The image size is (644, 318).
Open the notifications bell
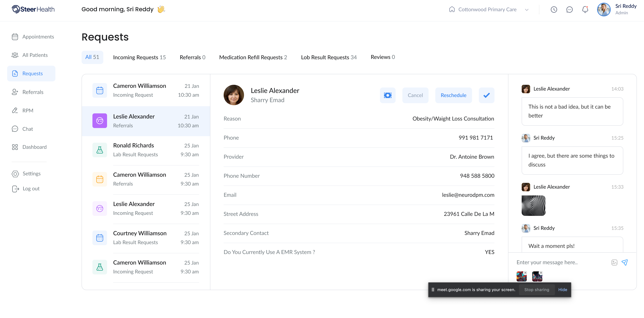[585, 10]
